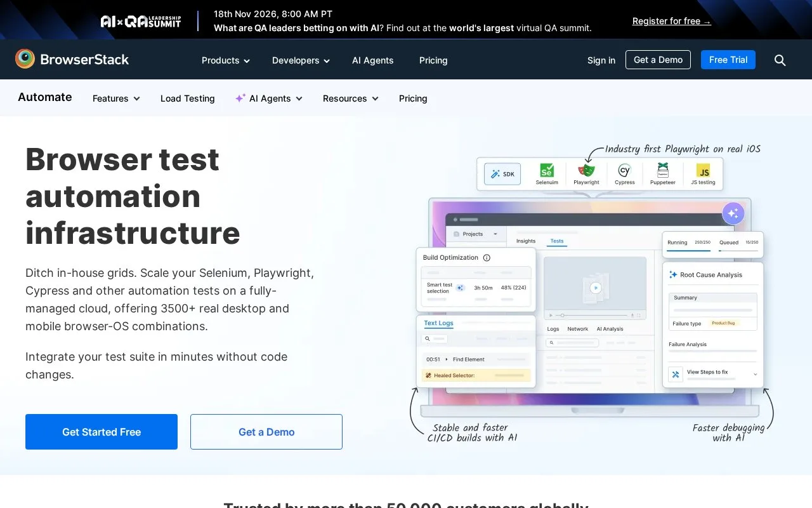Open AI Agents in the top navigation
This screenshot has height=508, width=812.
tap(373, 60)
